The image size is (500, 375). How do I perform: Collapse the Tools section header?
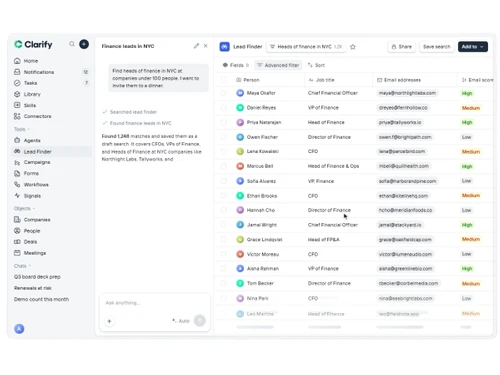22,129
